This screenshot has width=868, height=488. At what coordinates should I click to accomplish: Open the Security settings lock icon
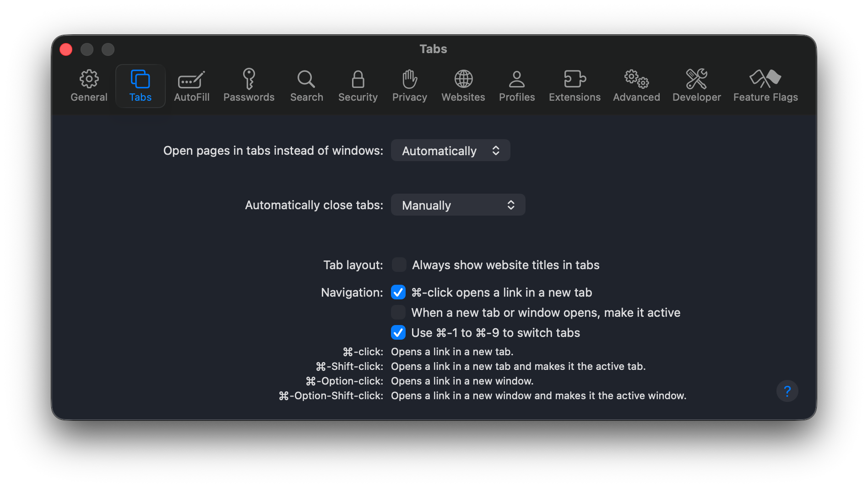358,85
